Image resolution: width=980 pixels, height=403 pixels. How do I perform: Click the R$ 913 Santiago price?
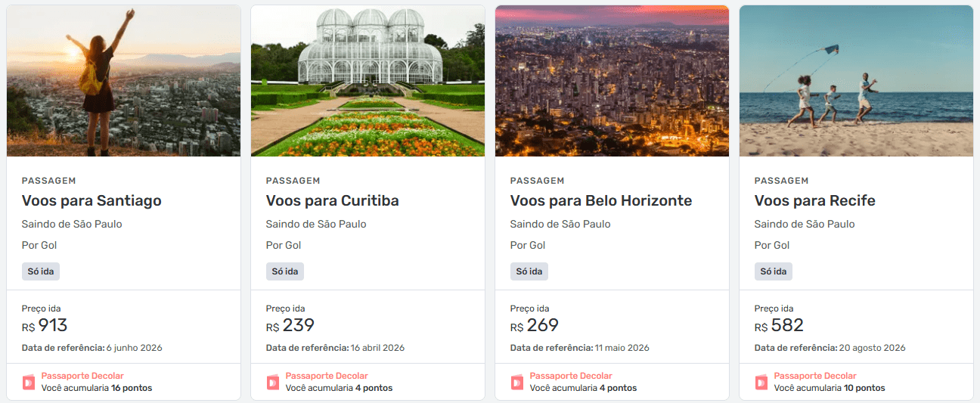pyautogui.click(x=45, y=326)
